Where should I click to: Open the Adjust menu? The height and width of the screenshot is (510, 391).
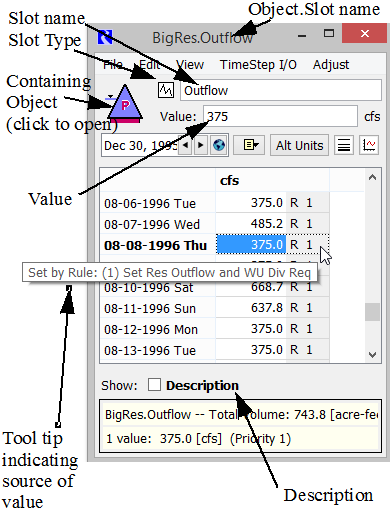pyautogui.click(x=331, y=64)
